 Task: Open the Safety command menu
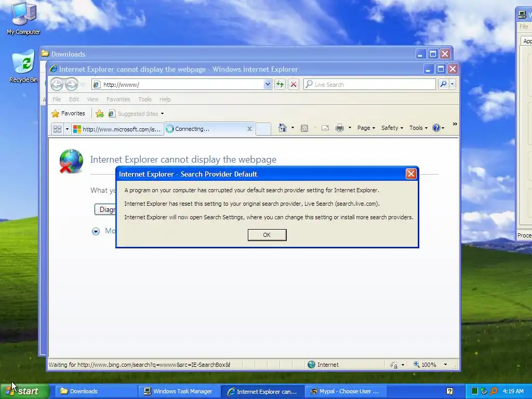pyautogui.click(x=392, y=128)
